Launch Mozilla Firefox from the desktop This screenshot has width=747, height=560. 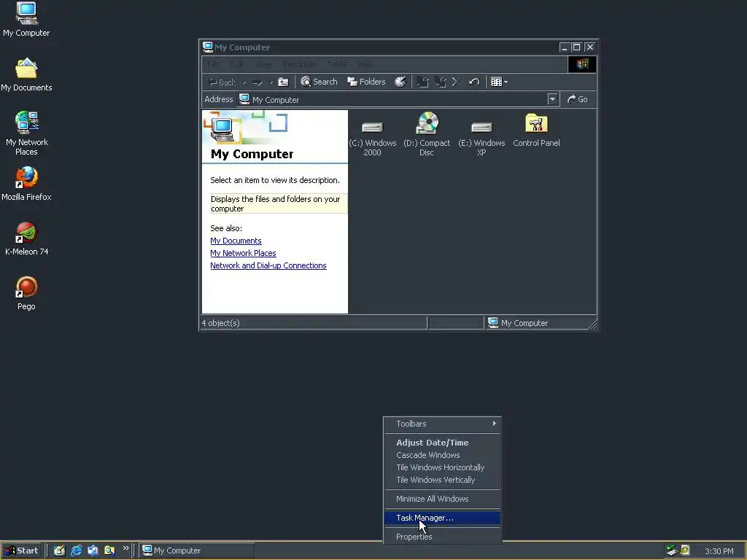[x=26, y=184]
